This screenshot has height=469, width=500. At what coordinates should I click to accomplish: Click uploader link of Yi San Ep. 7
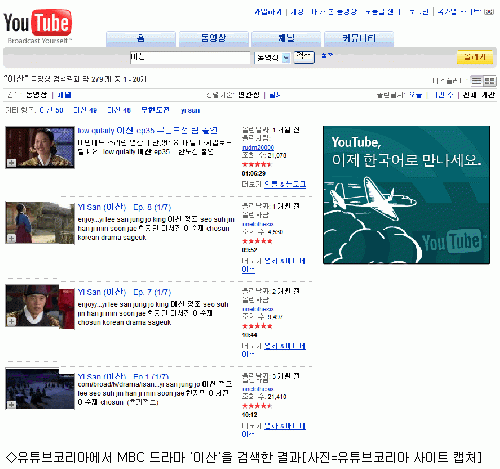[x=258, y=309]
